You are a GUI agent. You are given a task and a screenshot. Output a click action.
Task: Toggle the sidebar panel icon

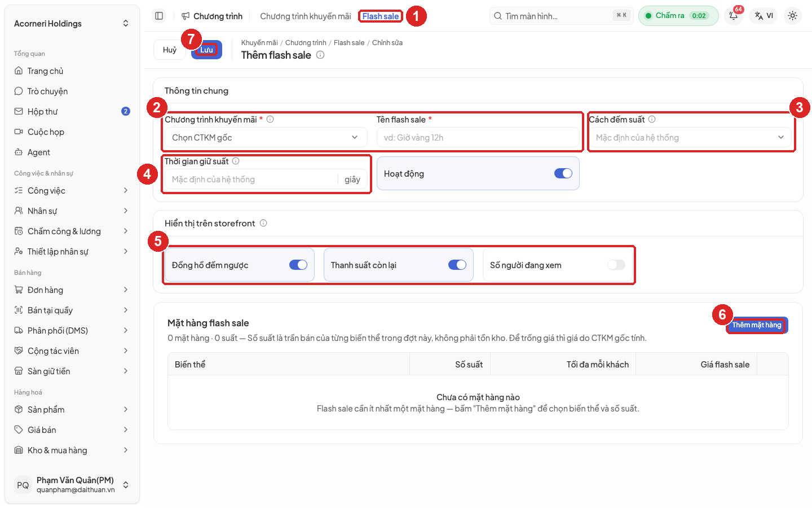click(x=159, y=16)
